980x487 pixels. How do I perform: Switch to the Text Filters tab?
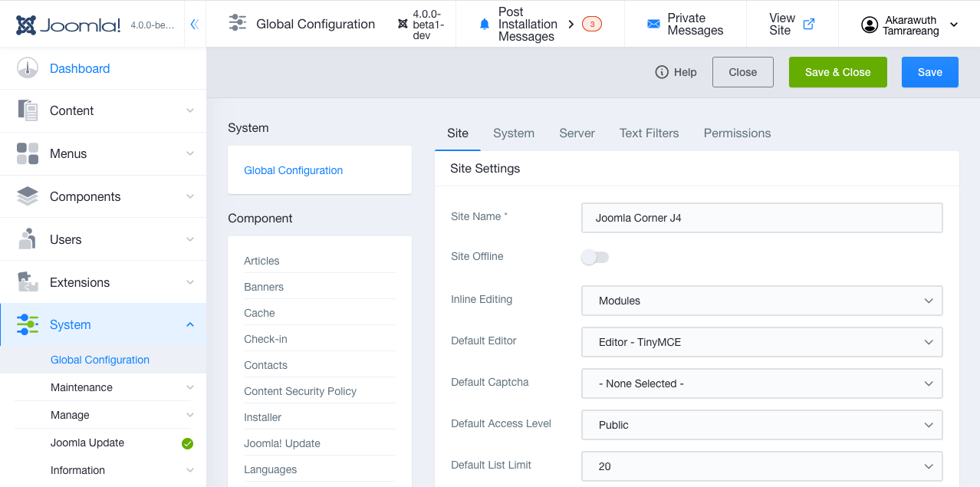(649, 133)
